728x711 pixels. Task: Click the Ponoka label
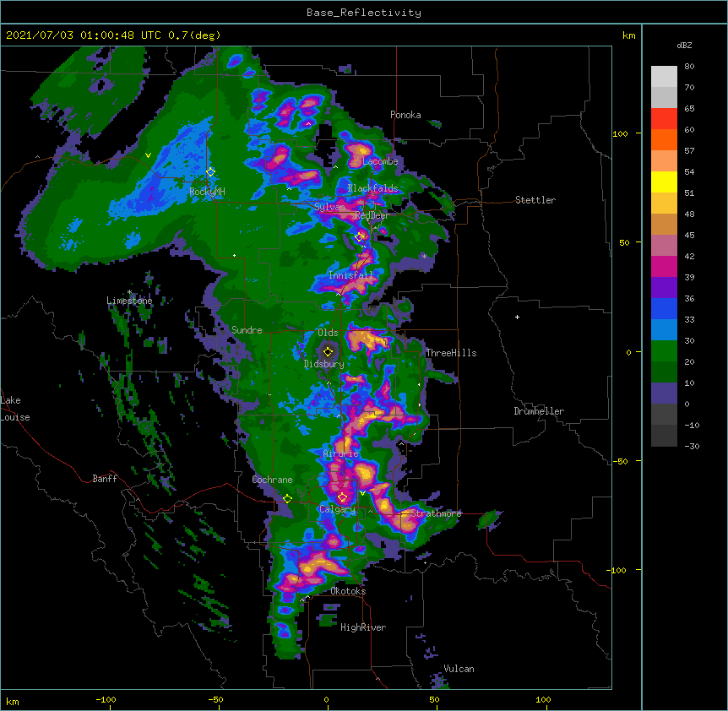pyautogui.click(x=405, y=115)
